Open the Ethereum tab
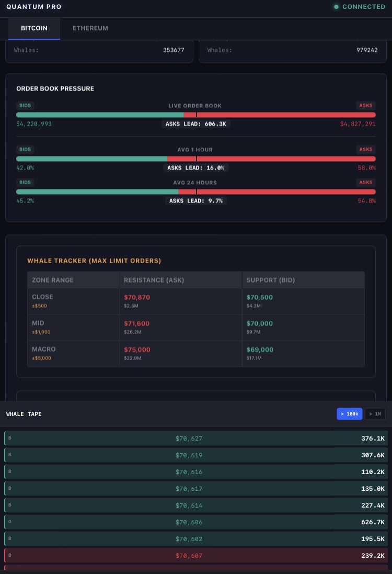The width and height of the screenshot is (392, 574). point(90,28)
